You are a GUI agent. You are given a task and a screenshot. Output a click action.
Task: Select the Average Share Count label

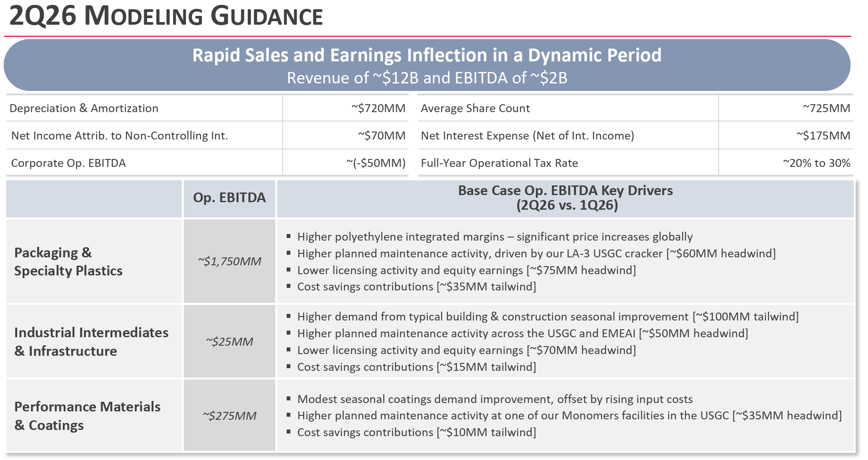click(475, 108)
